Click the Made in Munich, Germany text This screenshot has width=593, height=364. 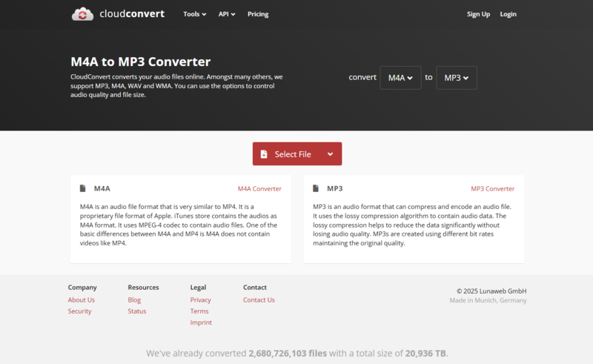click(x=488, y=300)
